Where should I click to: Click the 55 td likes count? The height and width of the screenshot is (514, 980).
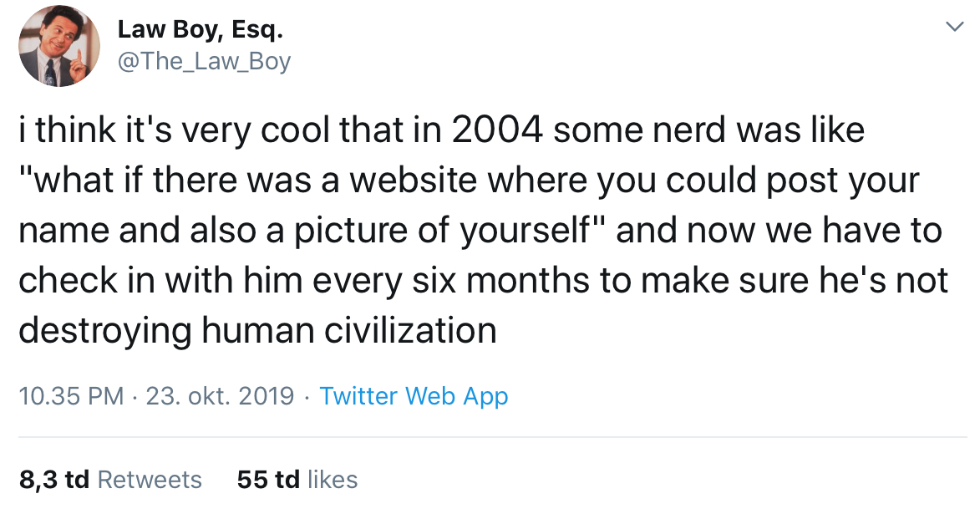coord(268,479)
